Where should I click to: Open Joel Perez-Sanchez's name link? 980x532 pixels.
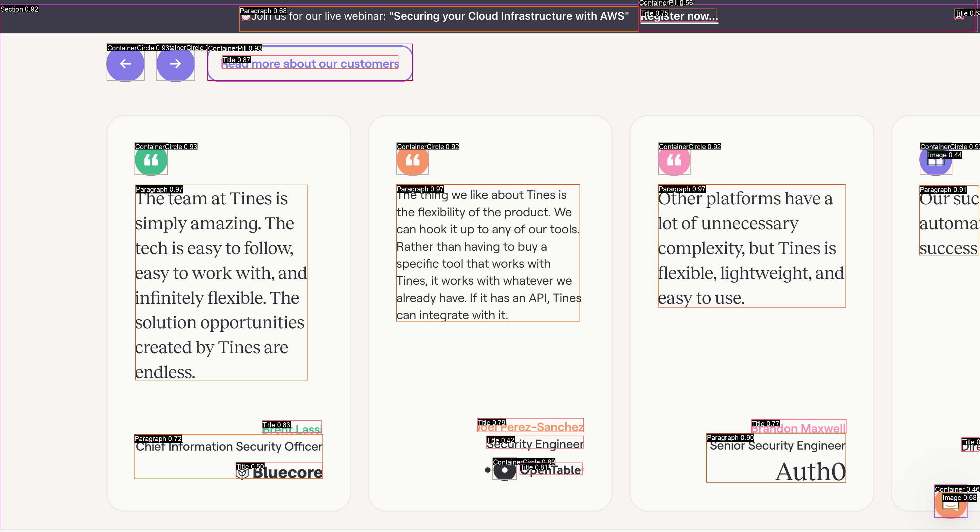click(x=530, y=427)
